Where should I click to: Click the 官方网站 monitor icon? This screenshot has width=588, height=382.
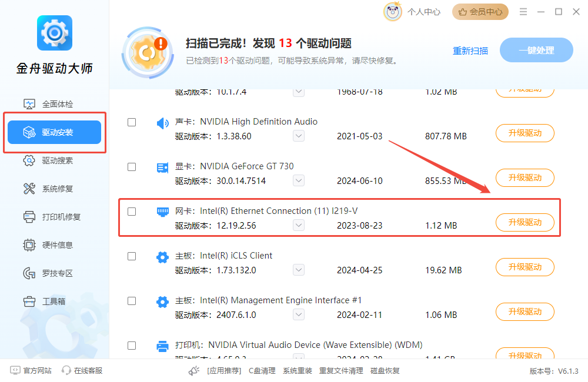point(15,370)
